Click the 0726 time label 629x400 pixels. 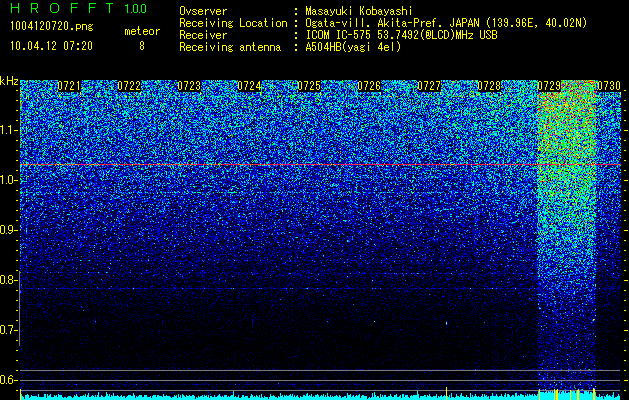tap(369, 86)
